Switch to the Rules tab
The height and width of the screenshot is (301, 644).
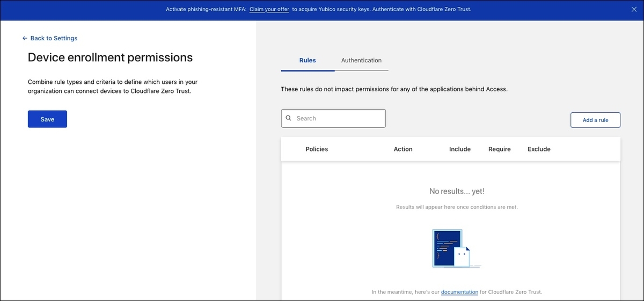[x=308, y=60]
